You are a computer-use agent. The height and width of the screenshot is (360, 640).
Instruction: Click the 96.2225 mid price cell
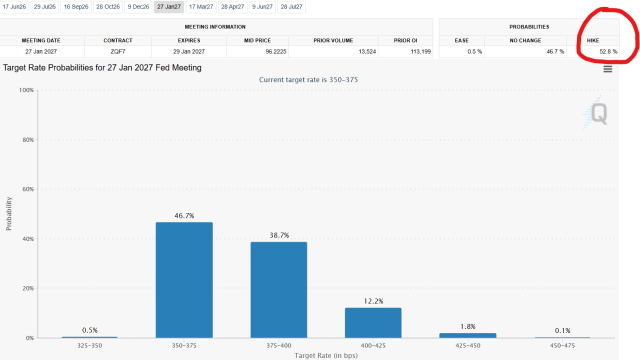coord(258,52)
